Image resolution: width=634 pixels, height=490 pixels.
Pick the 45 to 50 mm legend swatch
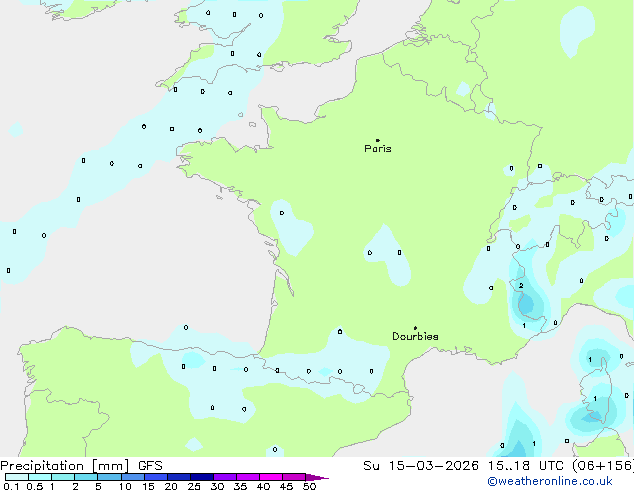click(294, 477)
